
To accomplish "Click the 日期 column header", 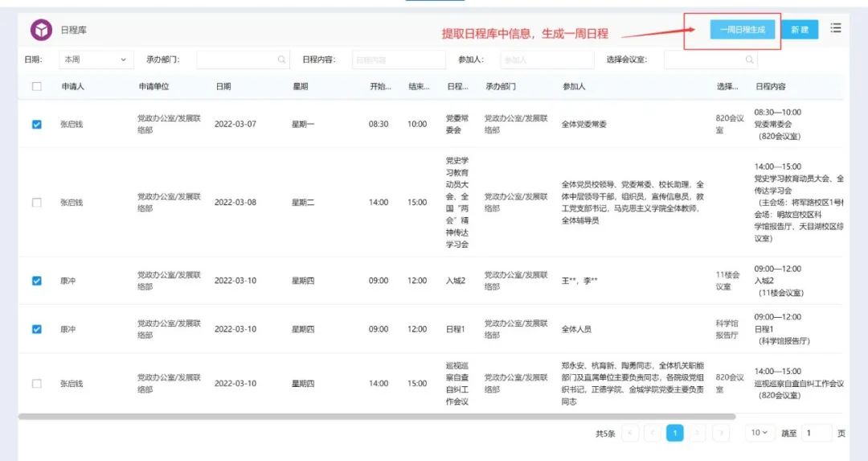I will (223, 86).
